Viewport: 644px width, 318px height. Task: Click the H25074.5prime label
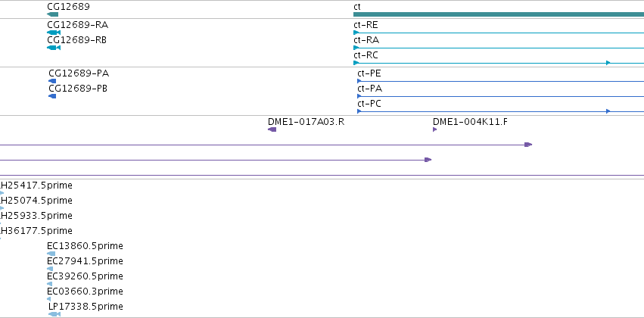36,201
